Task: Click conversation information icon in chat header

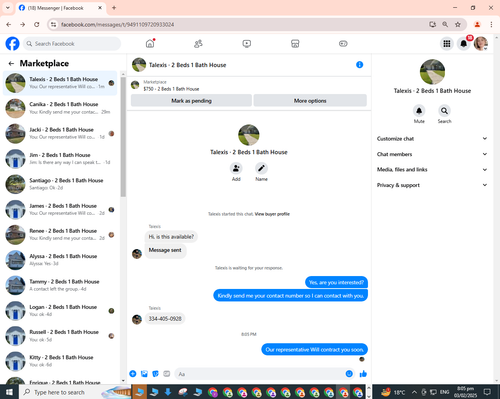Action: tap(359, 65)
